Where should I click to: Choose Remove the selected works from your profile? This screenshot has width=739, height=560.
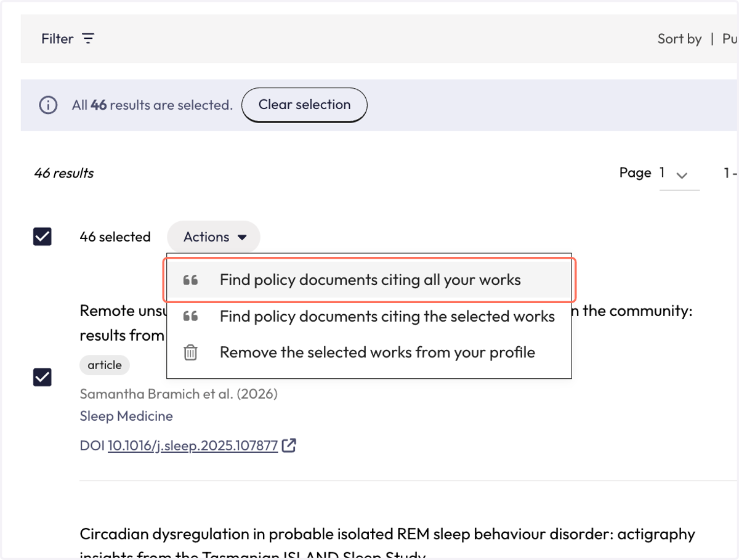tap(369, 353)
